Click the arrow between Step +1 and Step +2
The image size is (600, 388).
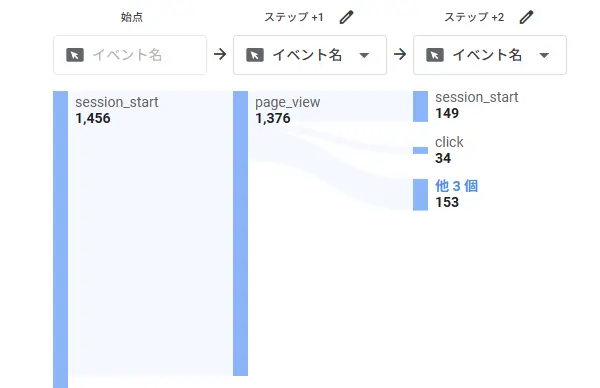400,54
